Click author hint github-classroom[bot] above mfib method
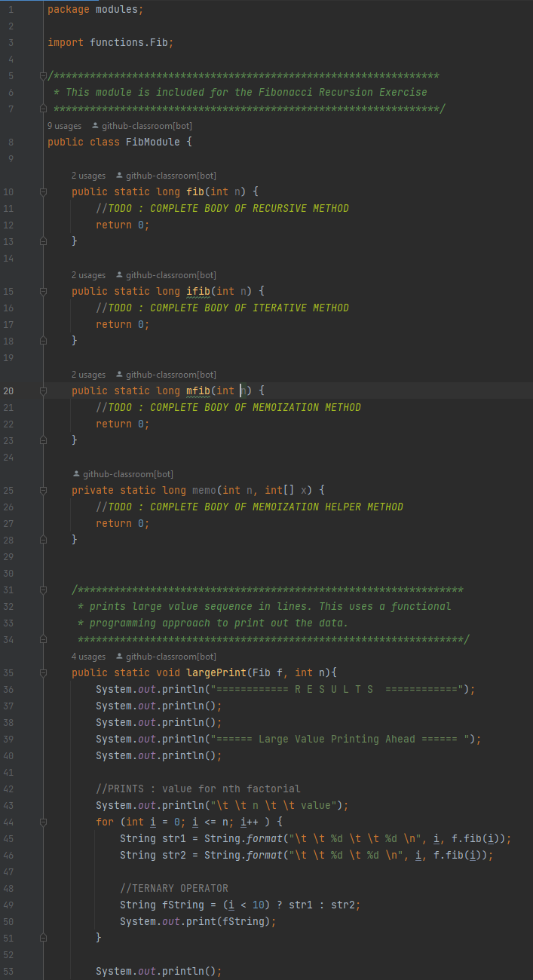This screenshot has height=980, width=533. click(x=166, y=375)
